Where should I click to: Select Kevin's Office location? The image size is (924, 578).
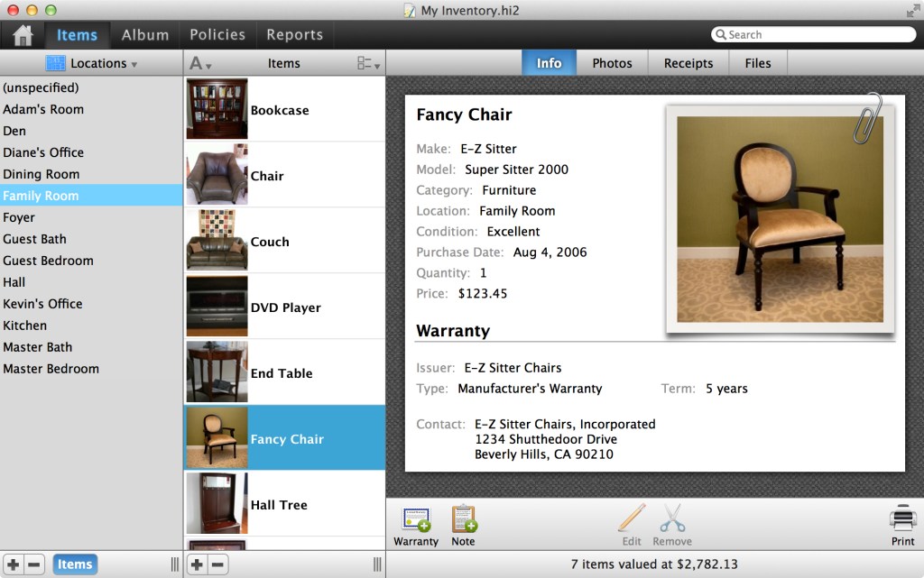click(91, 304)
